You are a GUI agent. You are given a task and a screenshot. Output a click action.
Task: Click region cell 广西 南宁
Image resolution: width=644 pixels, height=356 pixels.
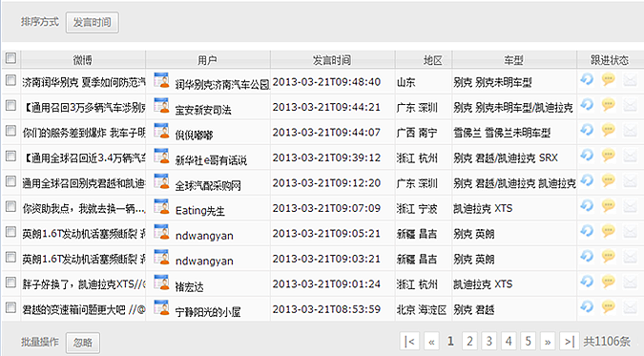point(417,134)
